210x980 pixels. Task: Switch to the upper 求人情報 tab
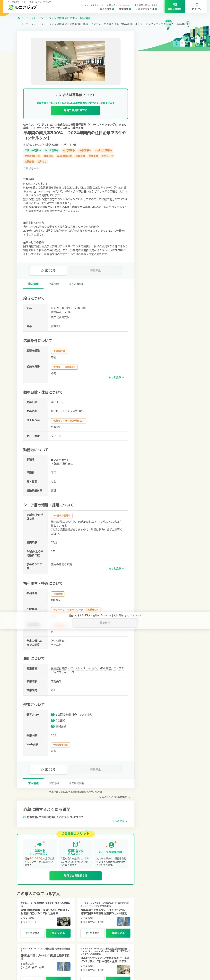coord(33,284)
